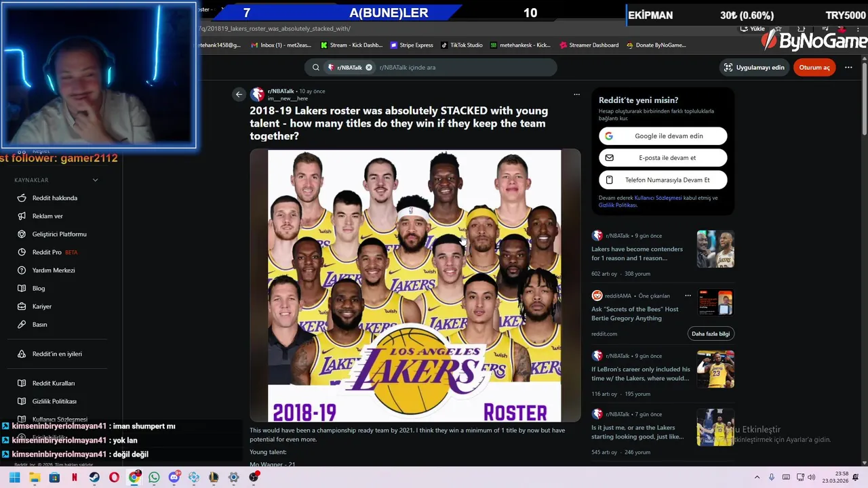Screen dimensions: 868x488
Task: Open Microsoft Store from the taskbar
Action: click(x=54, y=477)
